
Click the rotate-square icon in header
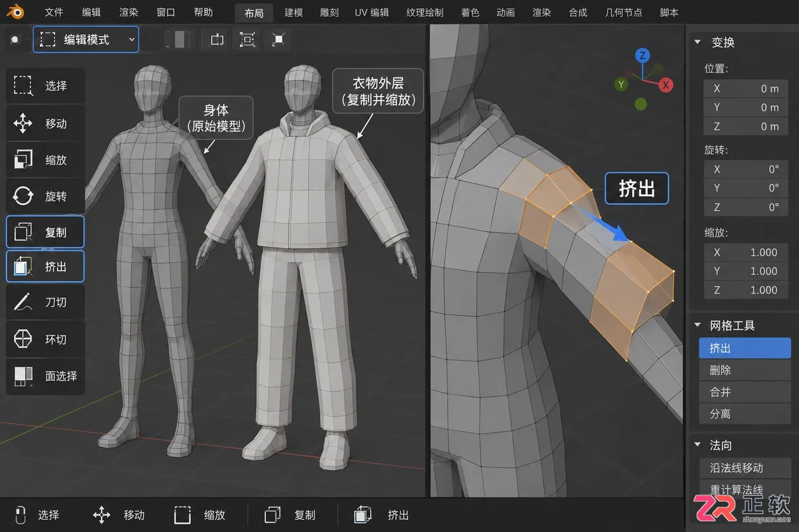[x=217, y=39]
